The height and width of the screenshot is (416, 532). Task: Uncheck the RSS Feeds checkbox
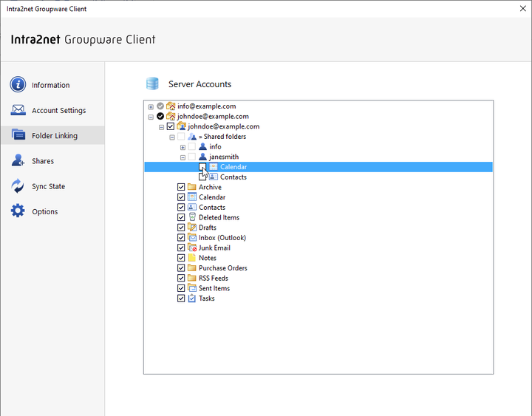click(x=181, y=278)
